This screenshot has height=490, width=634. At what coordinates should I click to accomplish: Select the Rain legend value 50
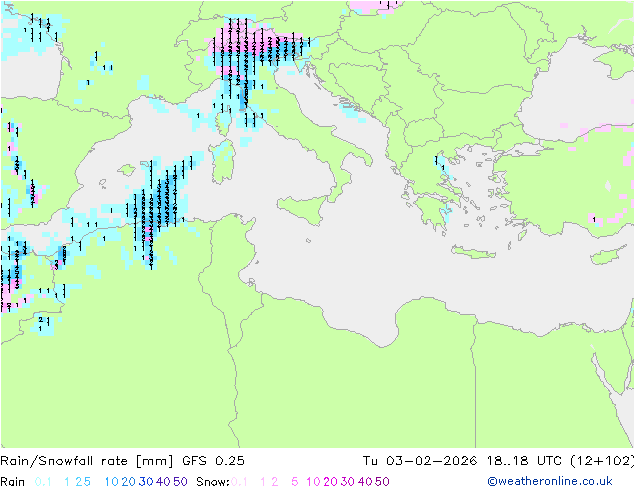click(180, 482)
